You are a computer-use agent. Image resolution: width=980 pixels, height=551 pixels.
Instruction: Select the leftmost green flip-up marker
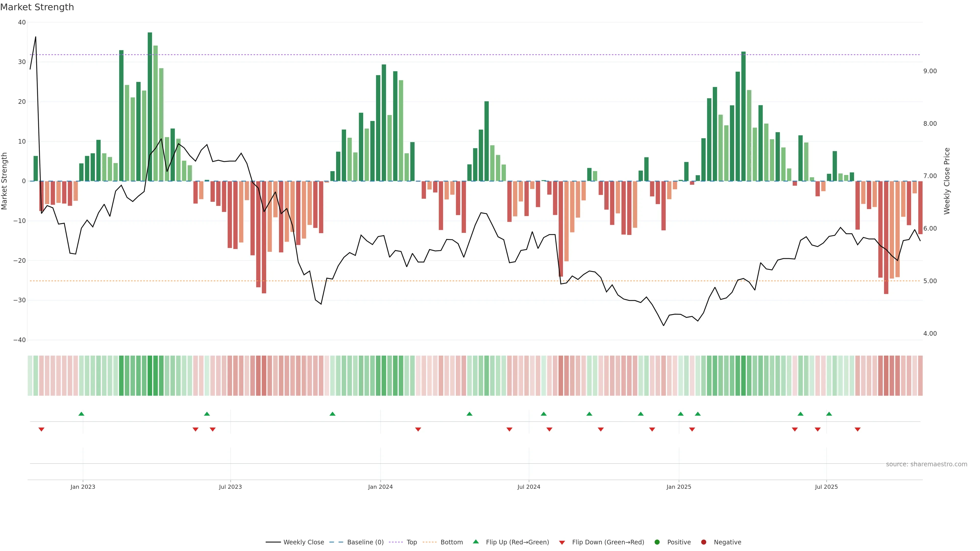click(x=81, y=414)
